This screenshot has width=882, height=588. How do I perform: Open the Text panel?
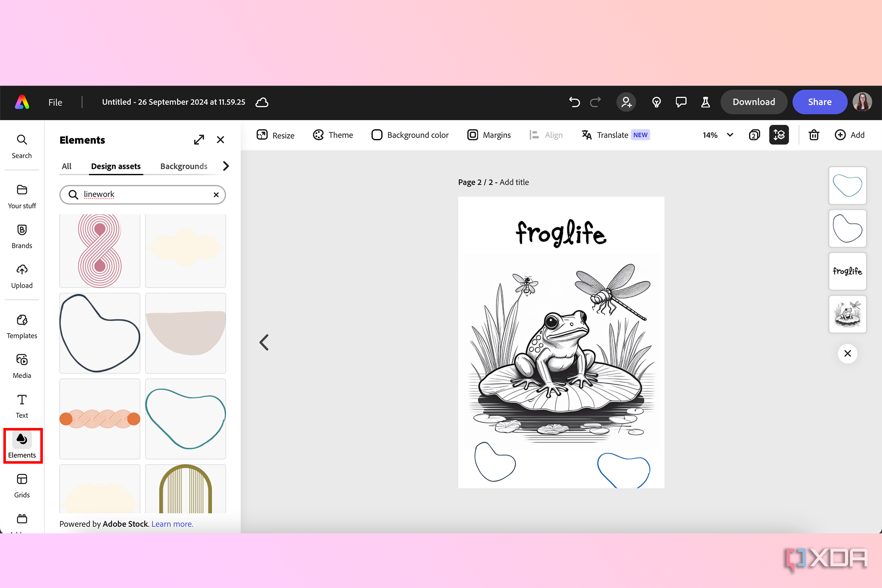[x=22, y=406]
